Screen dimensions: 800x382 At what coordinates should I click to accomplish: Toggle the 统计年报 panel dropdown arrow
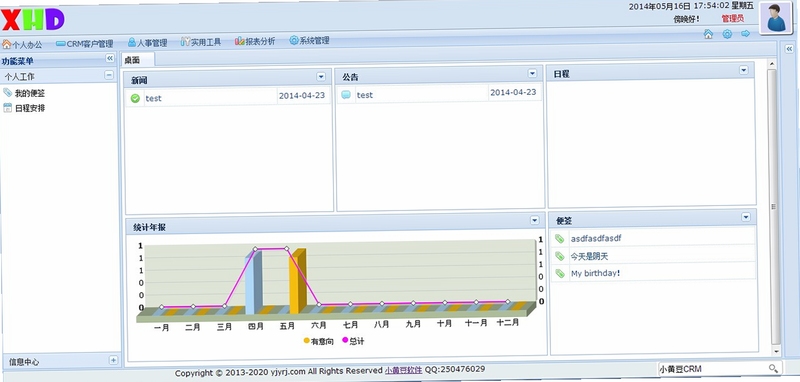point(534,220)
